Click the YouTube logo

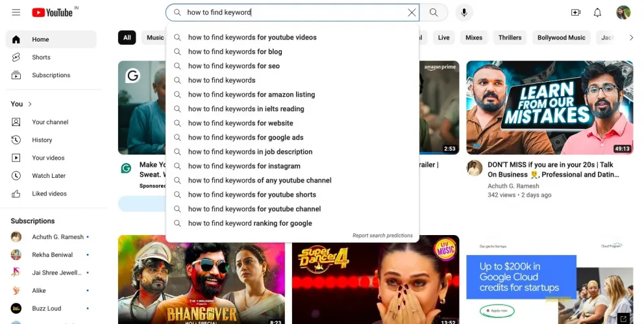click(52, 12)
